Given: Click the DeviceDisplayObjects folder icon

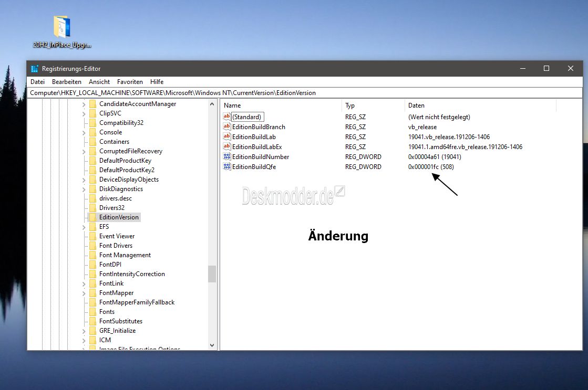Looking at the screenshot, I should point(92,180).
